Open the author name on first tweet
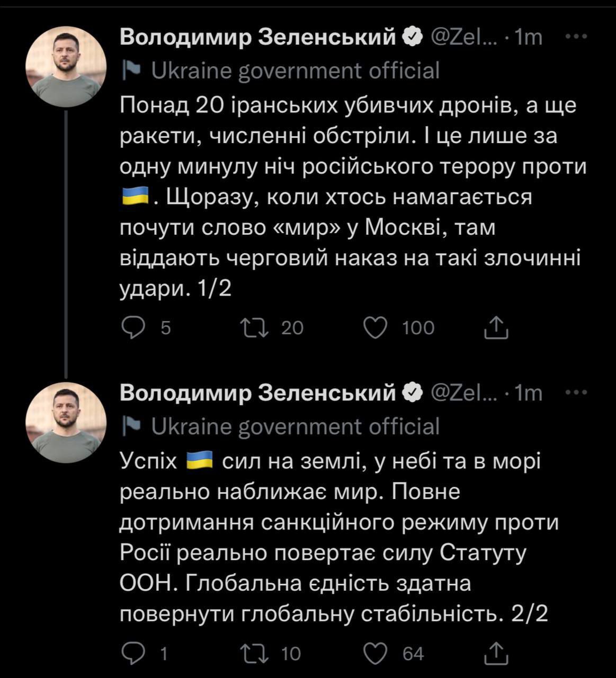The image size is (616, 678). point(258,37)
